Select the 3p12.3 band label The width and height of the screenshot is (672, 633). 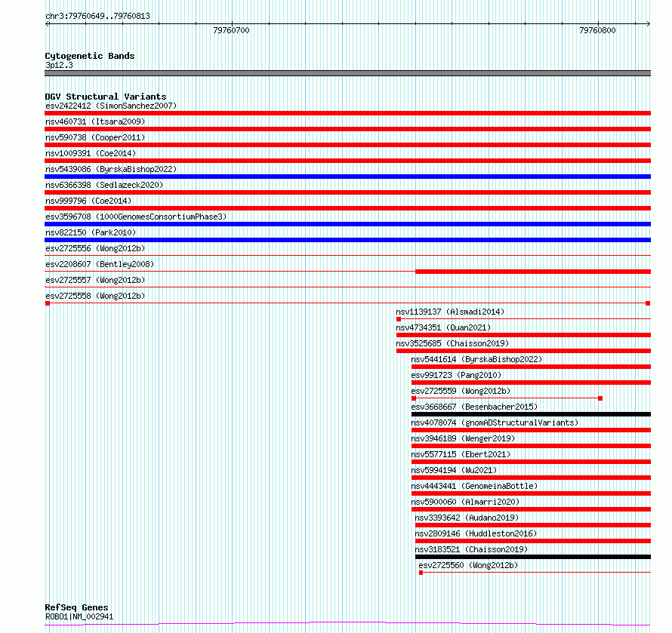(59, 66)
